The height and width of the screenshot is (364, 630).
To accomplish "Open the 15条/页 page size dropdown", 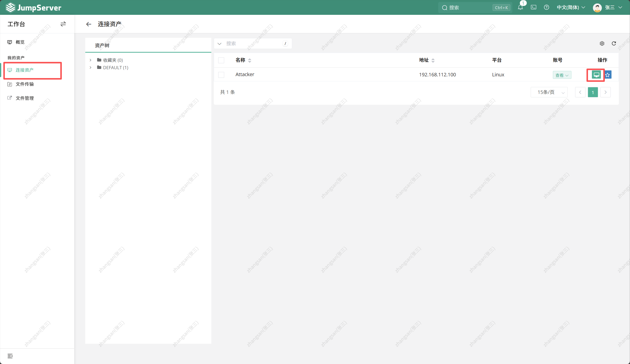I will click(549, 92).
